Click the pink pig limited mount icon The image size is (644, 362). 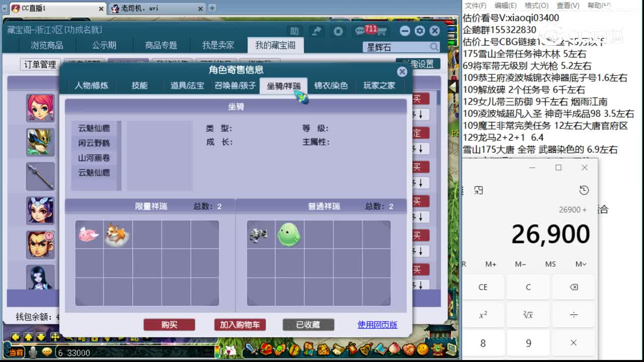click(89, 234)
